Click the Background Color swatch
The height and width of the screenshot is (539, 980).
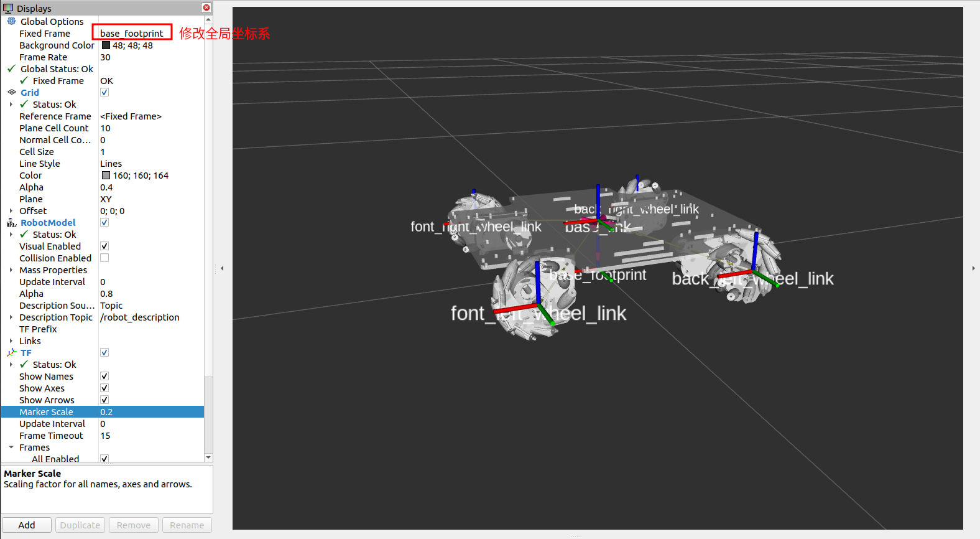106,45
